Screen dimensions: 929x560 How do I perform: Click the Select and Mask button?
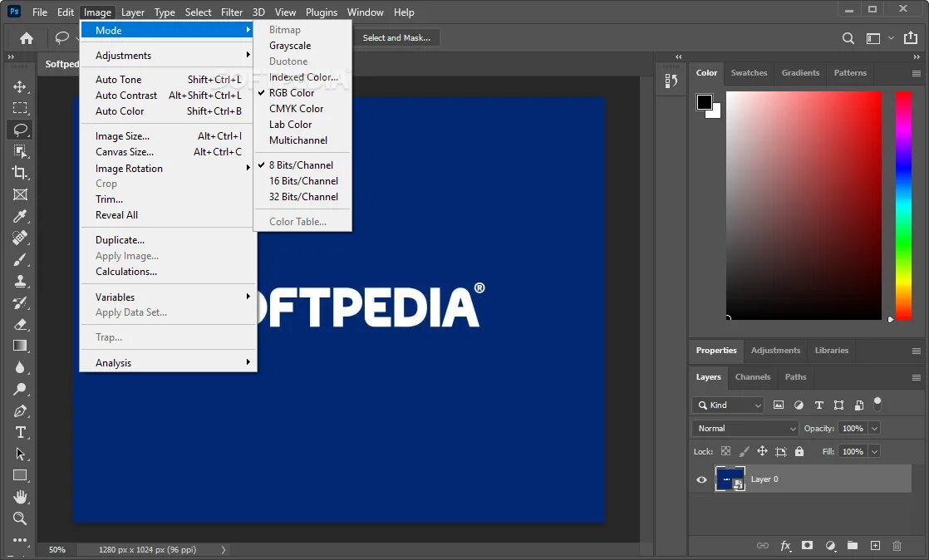point(396,38)
